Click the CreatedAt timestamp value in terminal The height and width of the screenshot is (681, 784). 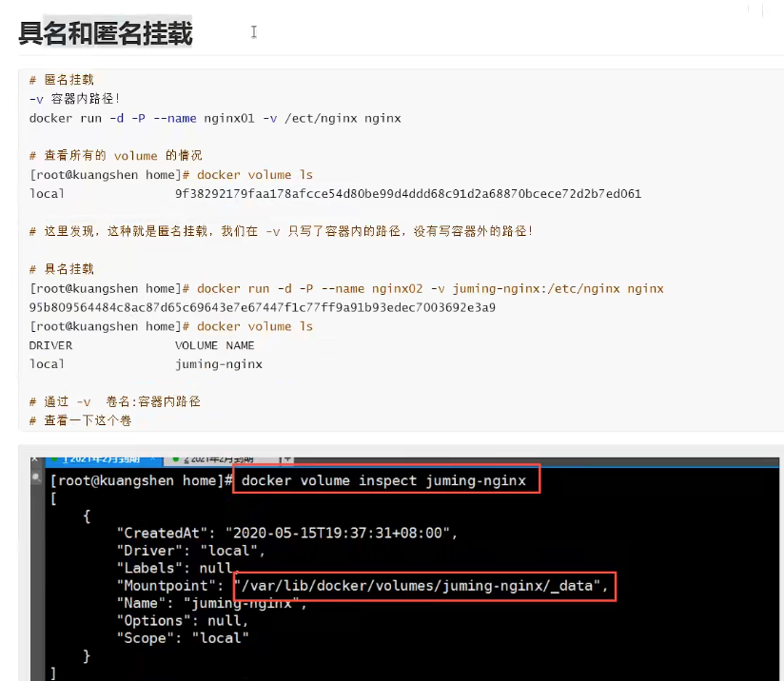coord(338,533)
